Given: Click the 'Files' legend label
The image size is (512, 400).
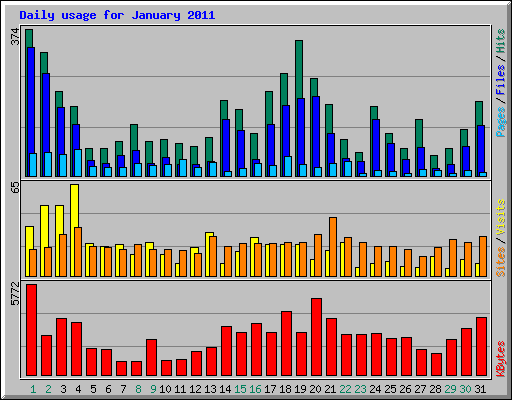Looking at the screenshot, I should coord(501,80).
